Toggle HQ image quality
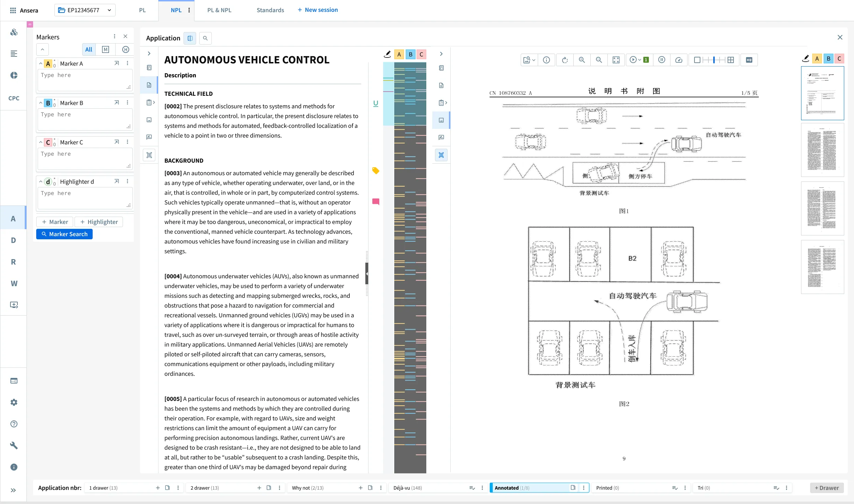The width and height of the screenshot is (854, 504). click(749, 60)
